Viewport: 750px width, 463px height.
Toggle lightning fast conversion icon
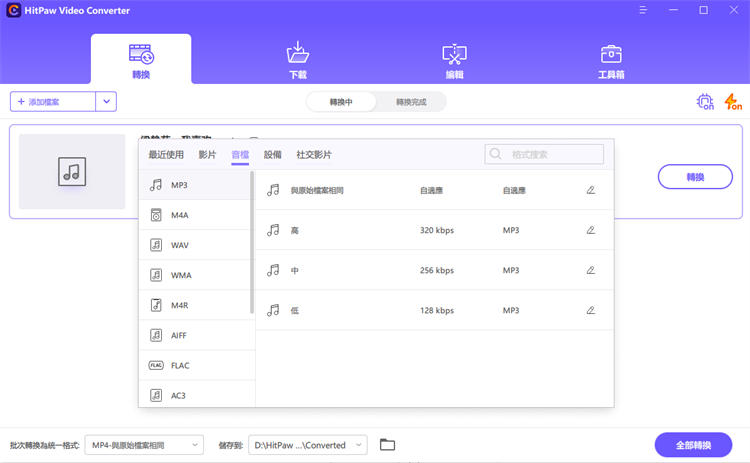[x=733, y=102]
